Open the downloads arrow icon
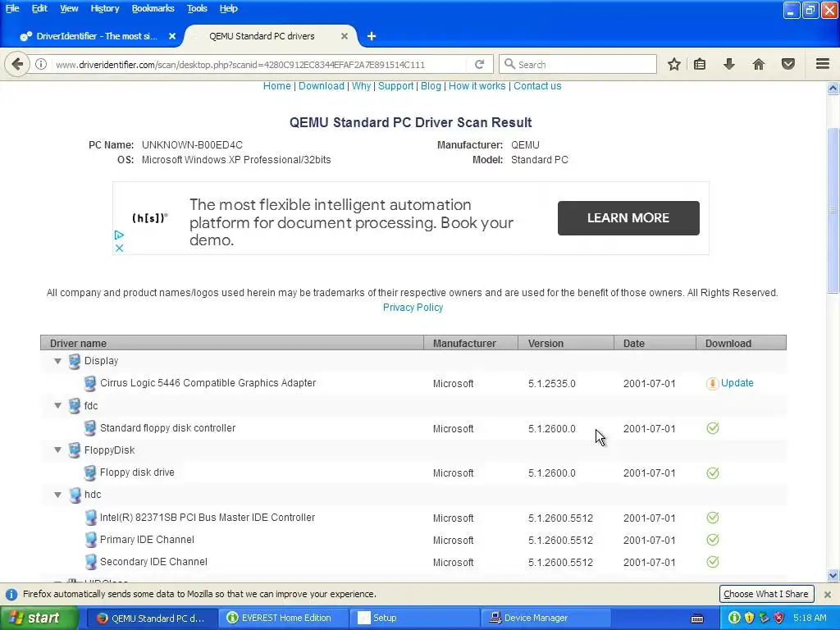840x630 pixels. [729, 64]
